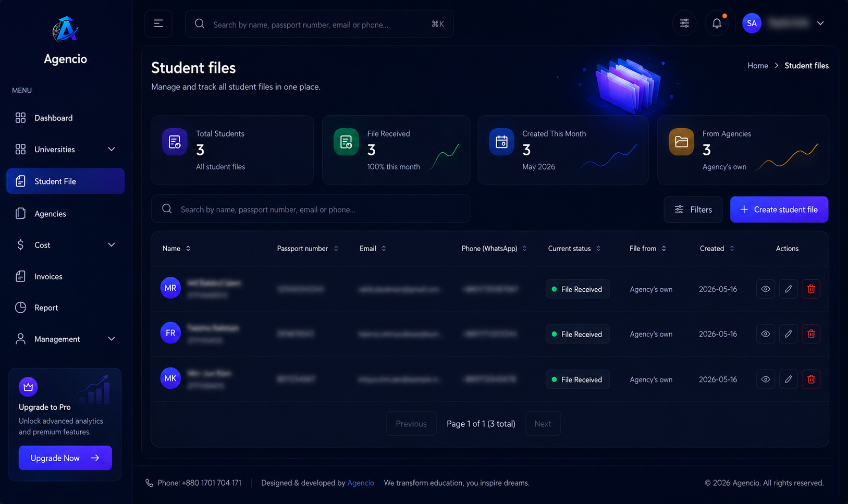Select Student File in sidebar
Screen dimensions: 848x504
tap(66, 181)
